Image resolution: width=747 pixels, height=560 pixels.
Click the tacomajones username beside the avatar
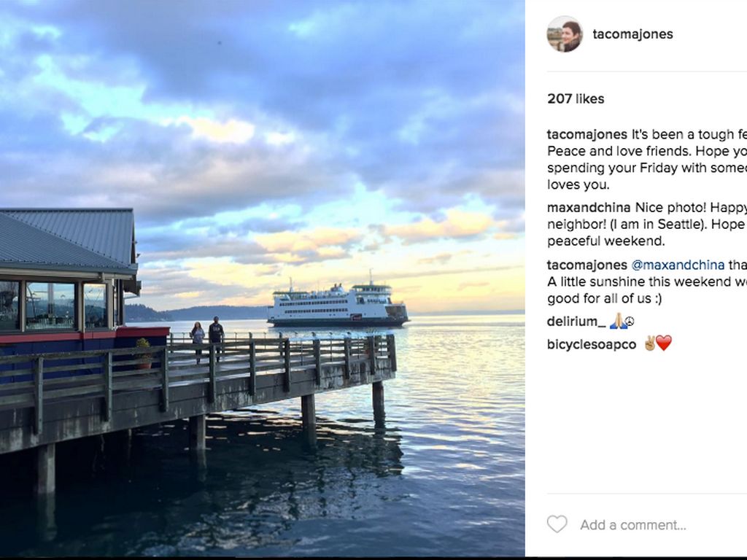tap(632, 34)
